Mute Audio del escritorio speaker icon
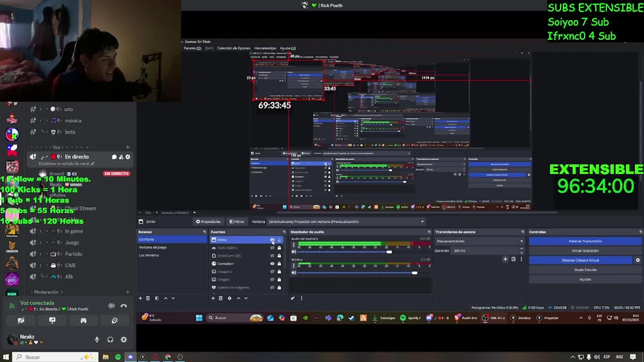Viewport: 644px width, 362px height. (x=294, y=252)
